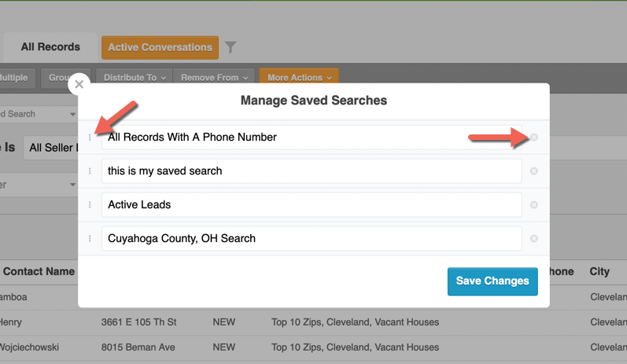This screenshot has width=627, height=364.
Task: Click drag handle next to Active Leads
Action: point(90,205)
